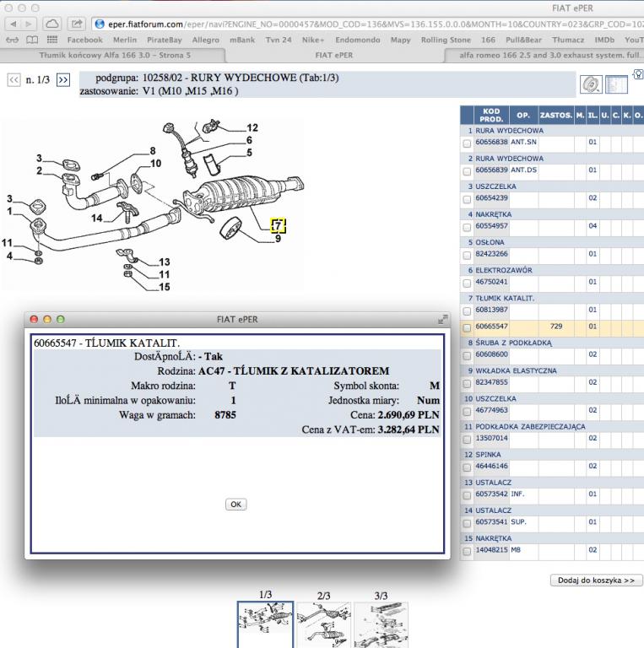The height and width of the screenshot is (648, 644).
Task: Click the lightbulb hint icon
Action: [637, 75]
